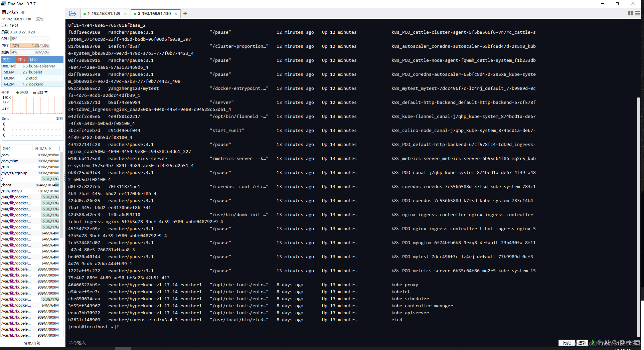The width and height of the screenshot is (644, 350).
Task: Open the 历史 command history button
Action: 567,343
